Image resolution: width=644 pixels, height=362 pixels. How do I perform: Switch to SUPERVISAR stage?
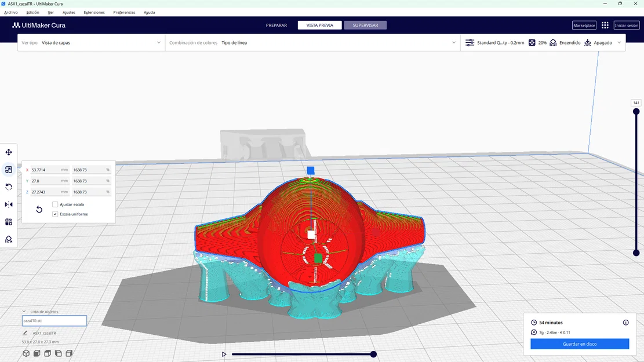(365, 25)
